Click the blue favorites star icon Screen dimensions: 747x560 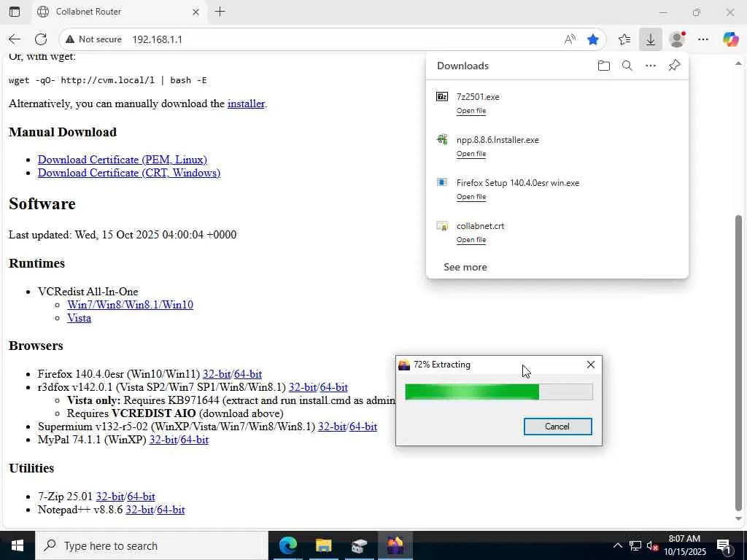click(x=592, y=39)
